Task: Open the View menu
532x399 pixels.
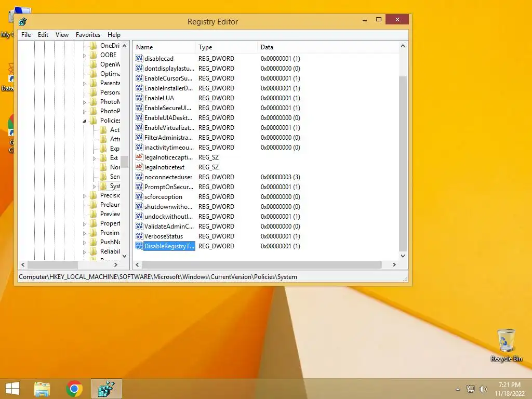Action: [x=62, y=35]
